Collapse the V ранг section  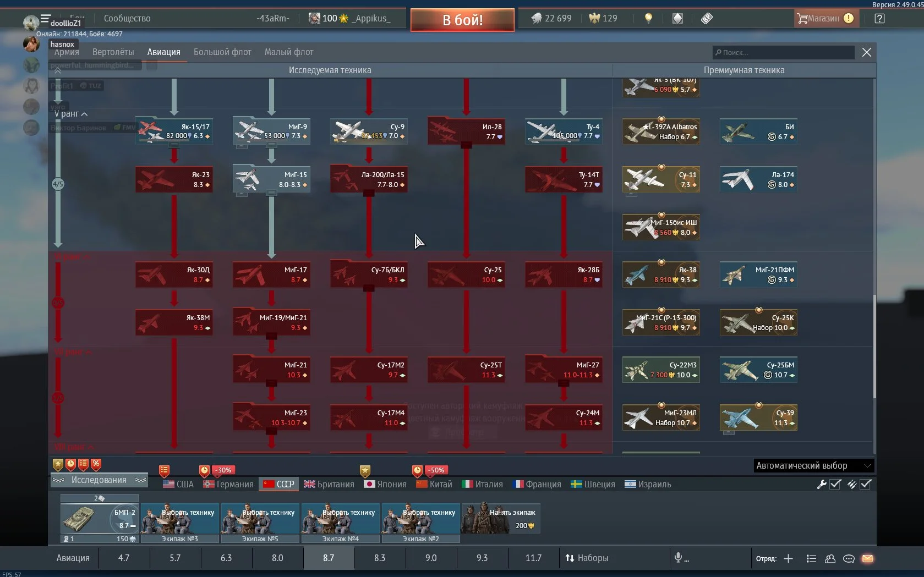(72, 114)
